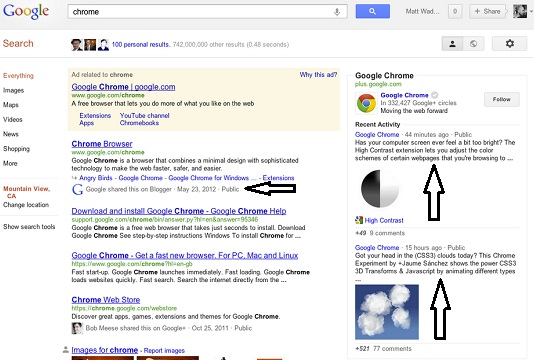Screen dimensions: 534x360
Task: Open Images for chrome link
Action: (105, 350)
